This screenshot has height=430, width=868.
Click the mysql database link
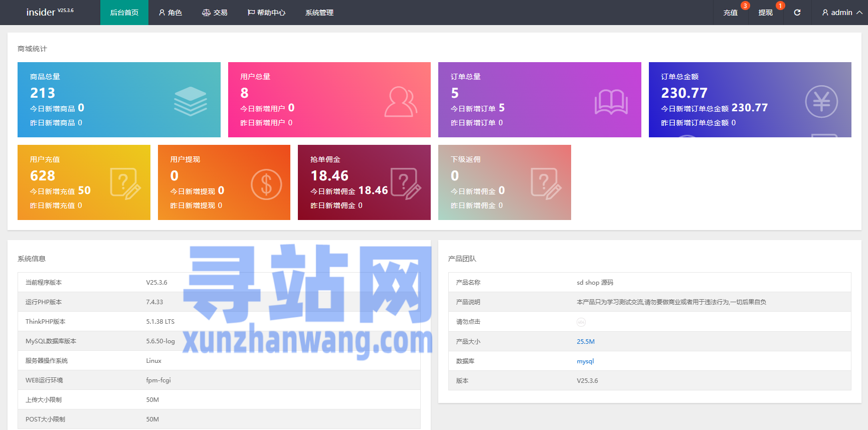click(585, 361)
